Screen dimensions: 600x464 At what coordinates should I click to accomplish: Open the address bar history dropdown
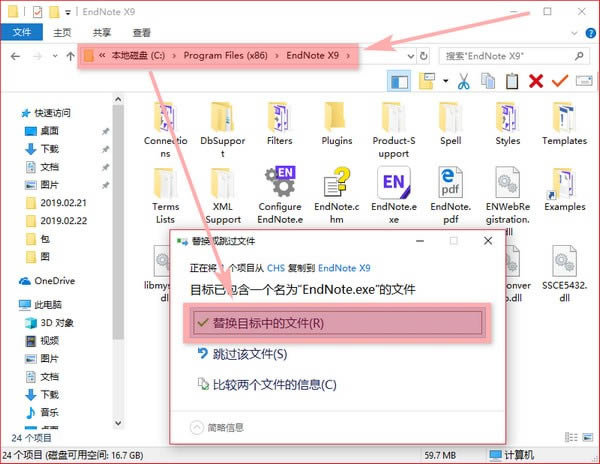click(x=411, y=56)
